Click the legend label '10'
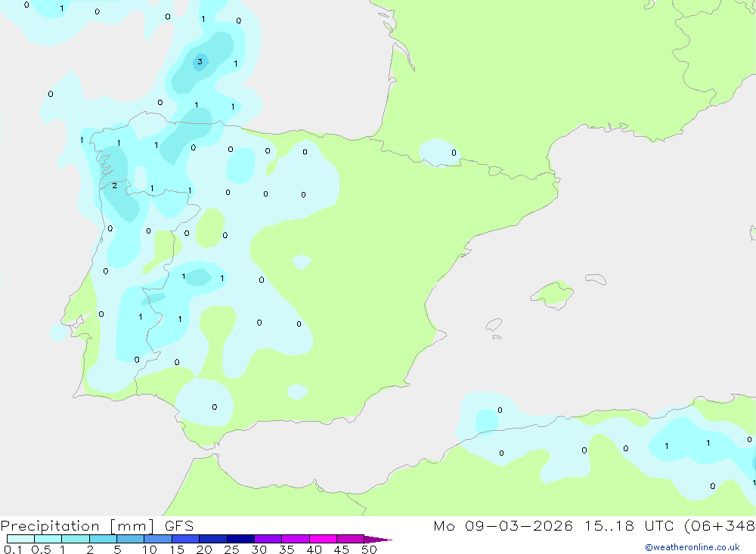The width and height of the screenshot is (756, 554). [x=150, y=549]
